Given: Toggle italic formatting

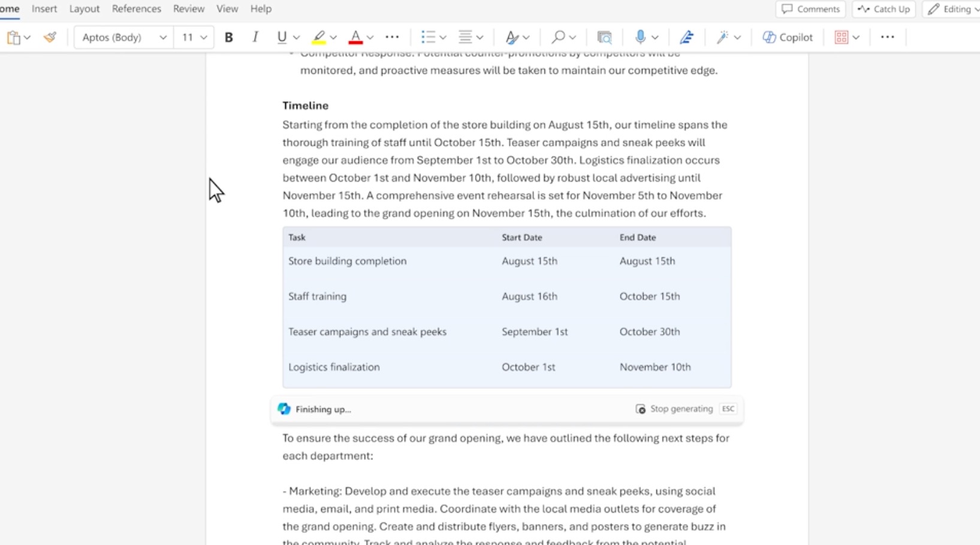Looking at the screenshot, I should coord(255,37).
